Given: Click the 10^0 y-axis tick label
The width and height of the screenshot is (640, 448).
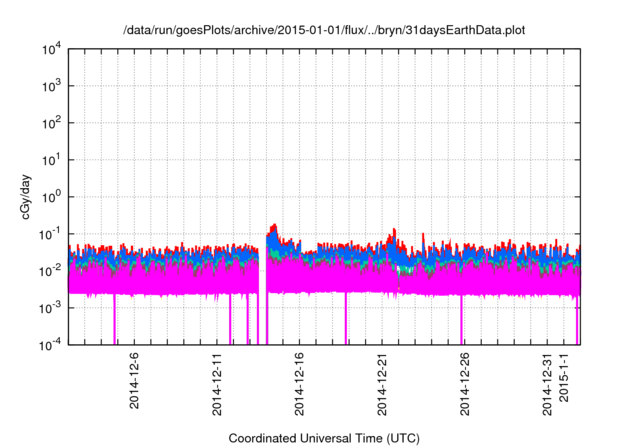Looking at the screenshot, I should (x=52, y=196).
